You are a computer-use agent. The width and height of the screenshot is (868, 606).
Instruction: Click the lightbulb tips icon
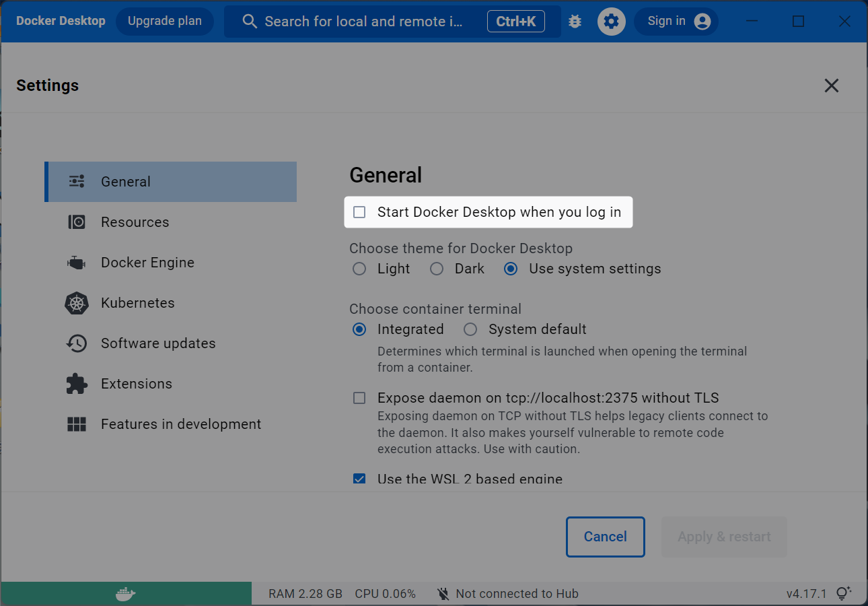point(843,593)
